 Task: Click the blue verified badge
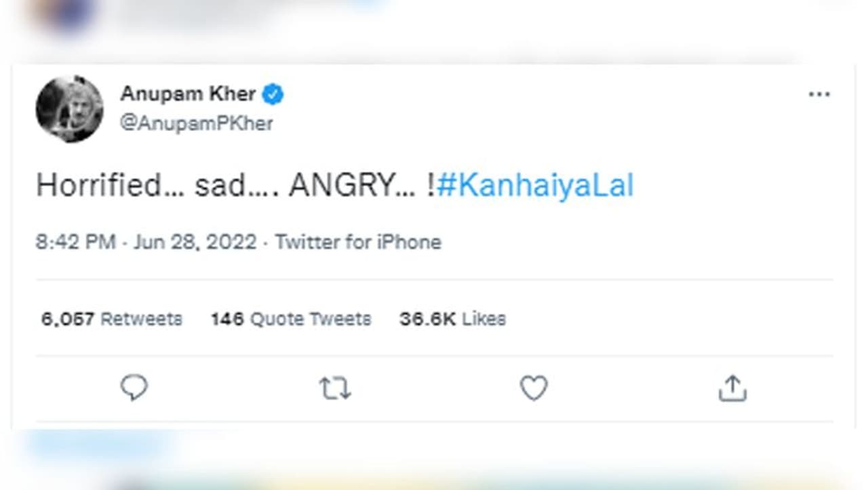pyautogui.click(x=273, y=94)
